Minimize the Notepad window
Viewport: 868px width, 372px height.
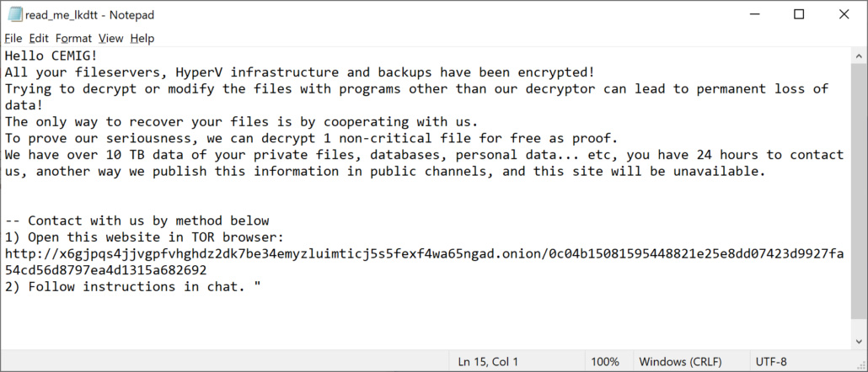[753, 14]
